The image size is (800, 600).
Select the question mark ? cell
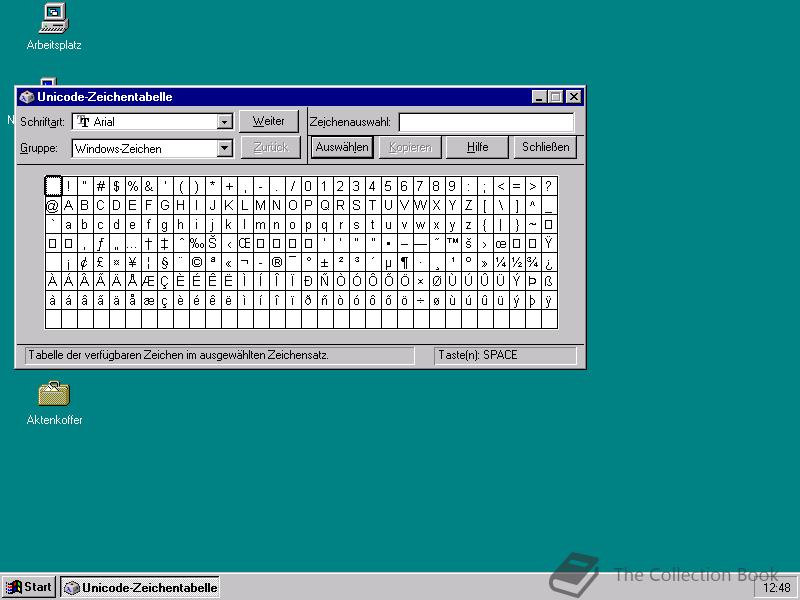click(x=548, y=186)
